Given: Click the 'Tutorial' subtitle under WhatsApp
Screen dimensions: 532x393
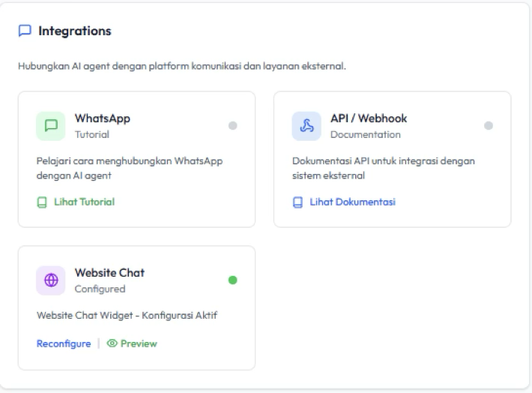Looking at the screenshot, I should click(x=92, y=134).
